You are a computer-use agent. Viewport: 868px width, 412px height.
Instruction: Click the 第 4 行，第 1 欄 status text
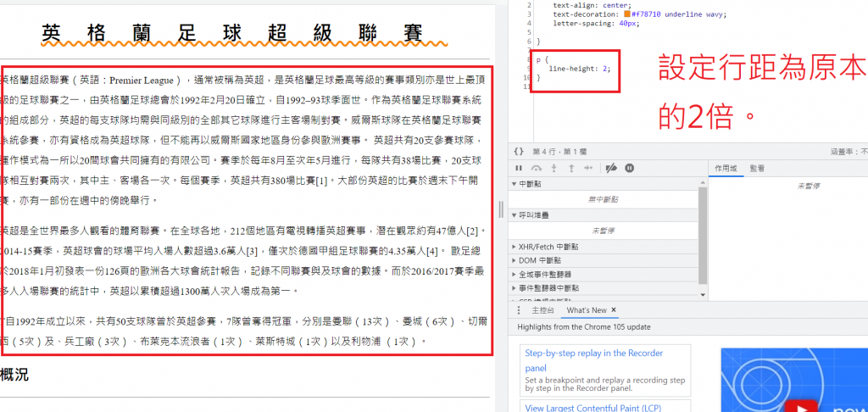click(559, 151)
